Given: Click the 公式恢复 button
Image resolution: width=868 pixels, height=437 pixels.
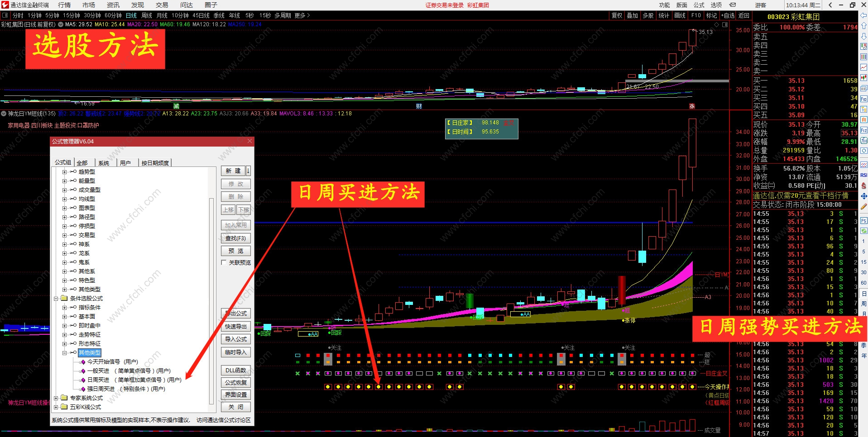Looking at the screenshot, I should (236, 382).
